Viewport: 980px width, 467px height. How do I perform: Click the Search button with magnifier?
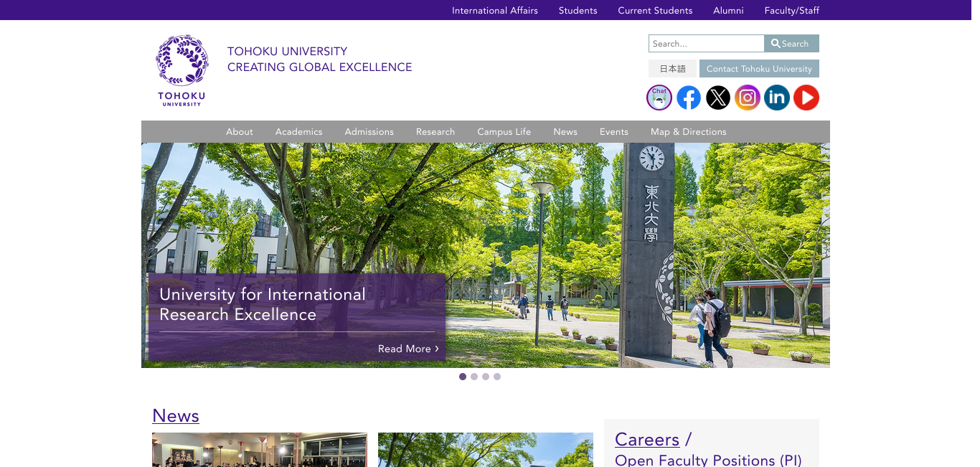(791, 44)
